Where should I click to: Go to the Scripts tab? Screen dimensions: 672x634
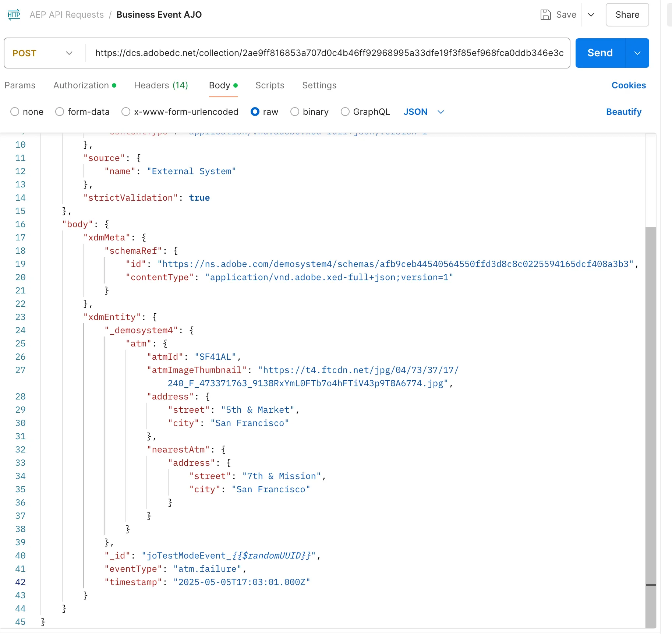point(270,85)
